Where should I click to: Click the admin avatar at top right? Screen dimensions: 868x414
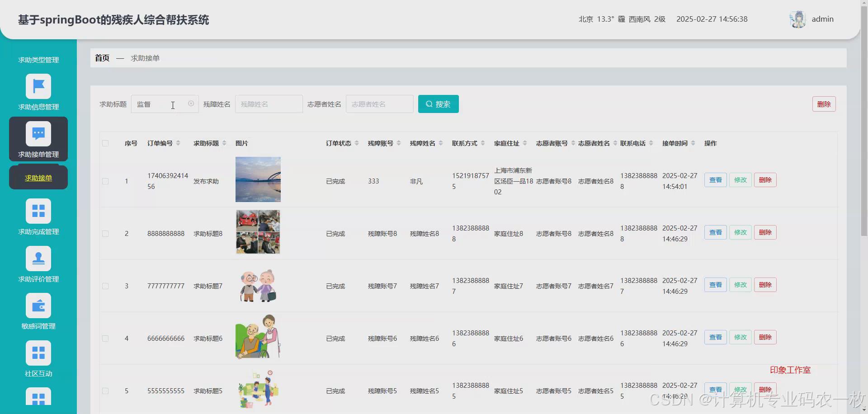point(797,19)
